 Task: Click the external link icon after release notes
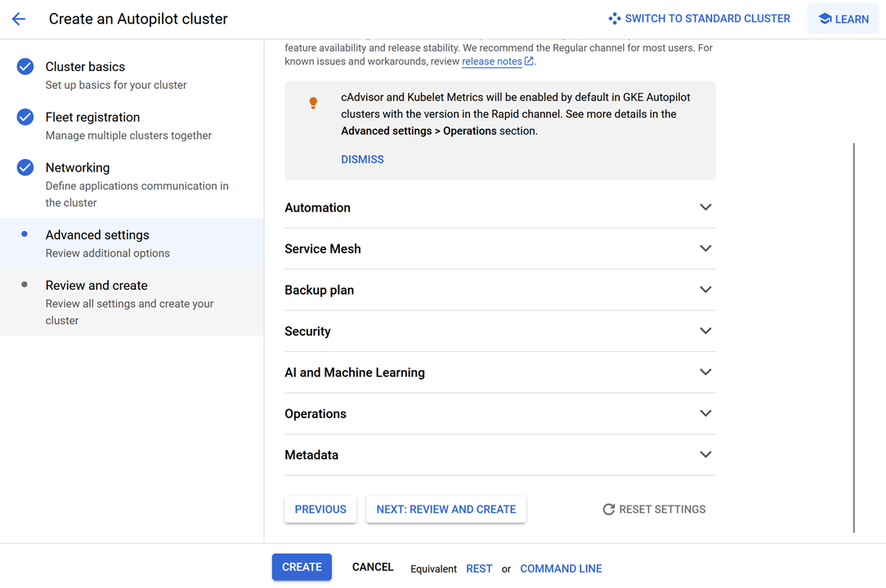[x=529, y=61]
